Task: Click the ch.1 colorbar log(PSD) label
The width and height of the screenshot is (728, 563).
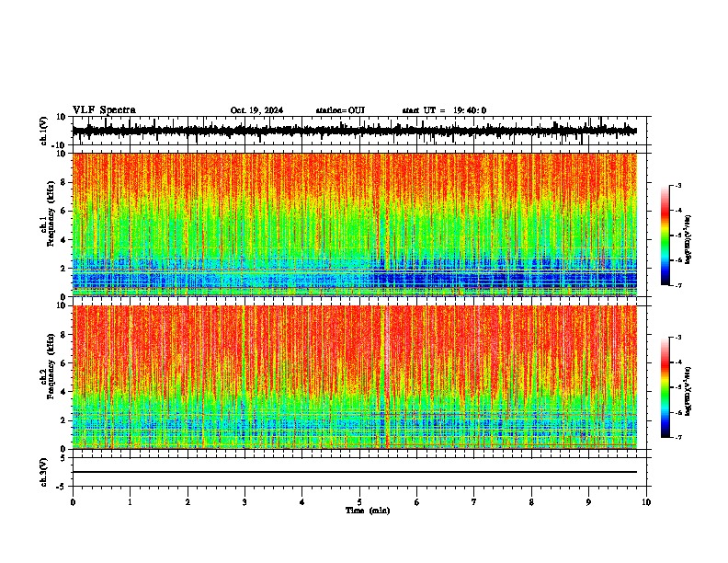Action: pos(688,240)
